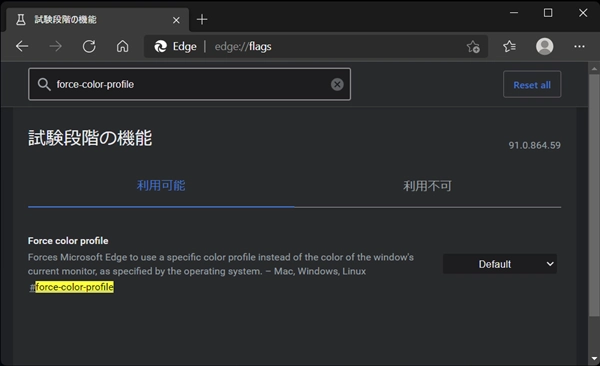600x366 pixels.
Task: Click the magnifier icon in the search box
Action: point(44,84)
